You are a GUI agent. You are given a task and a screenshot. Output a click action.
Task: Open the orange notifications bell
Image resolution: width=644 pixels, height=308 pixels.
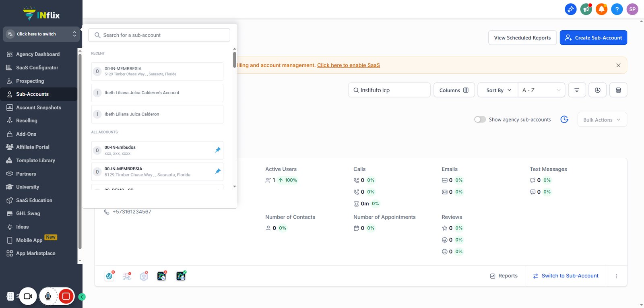click(601, 9)
